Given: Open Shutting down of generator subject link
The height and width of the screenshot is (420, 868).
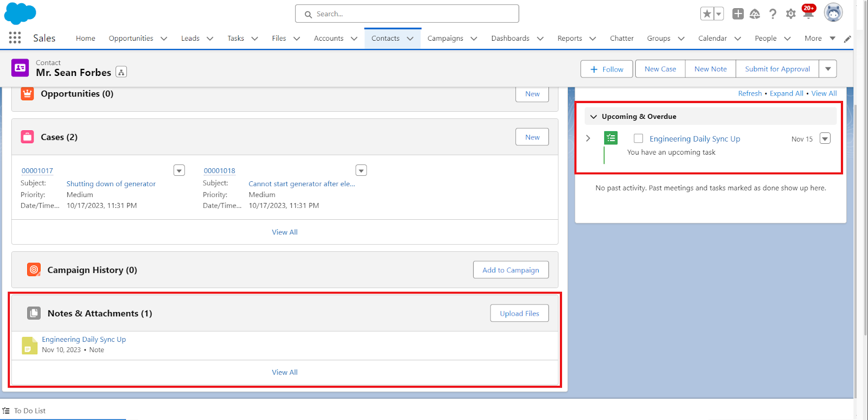Looking at the screenshot, I should point(111,183).
